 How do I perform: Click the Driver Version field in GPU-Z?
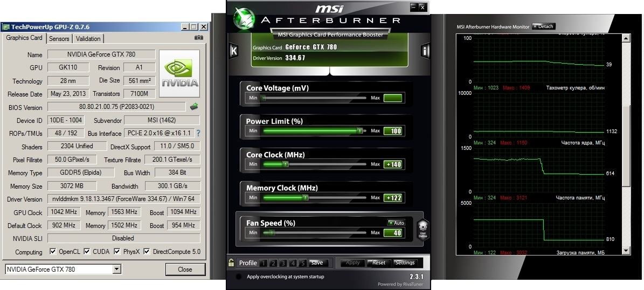[123, 199]
